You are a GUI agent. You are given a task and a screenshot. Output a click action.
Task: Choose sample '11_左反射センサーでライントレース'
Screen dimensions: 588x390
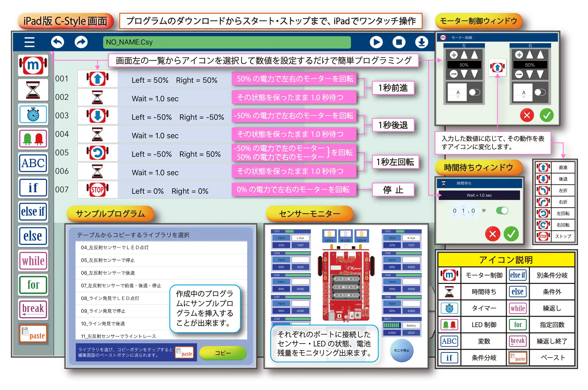pos(161,336)
